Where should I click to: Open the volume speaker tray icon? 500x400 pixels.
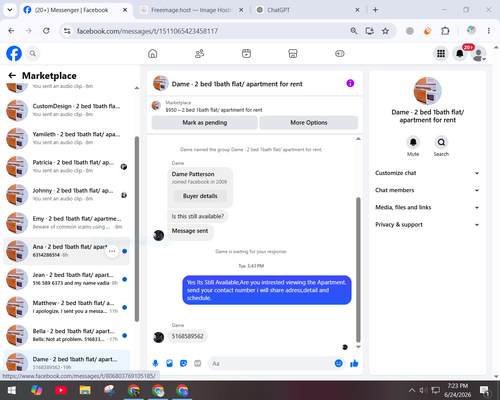pyautogui.click(x=423, y=390)
